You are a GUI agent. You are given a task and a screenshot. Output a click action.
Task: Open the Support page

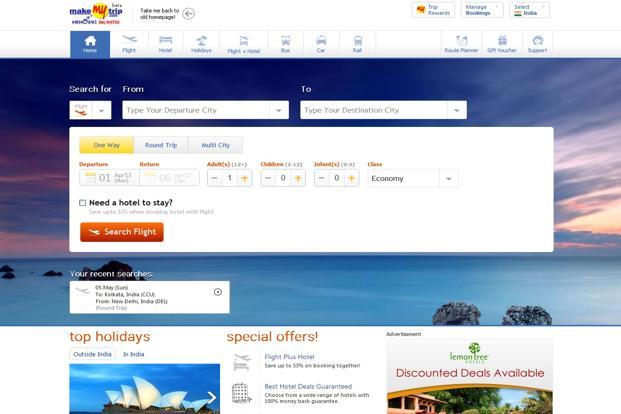[537, 44]
